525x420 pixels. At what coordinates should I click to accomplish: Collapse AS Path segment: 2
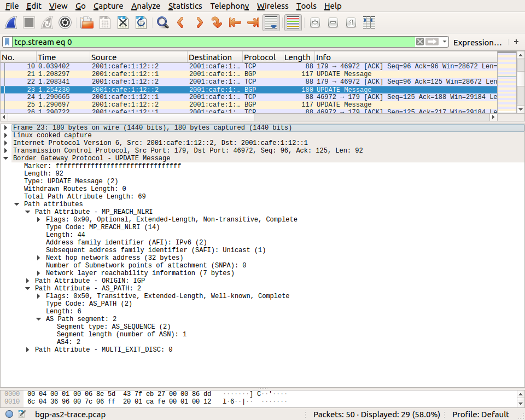pos(38,319)
